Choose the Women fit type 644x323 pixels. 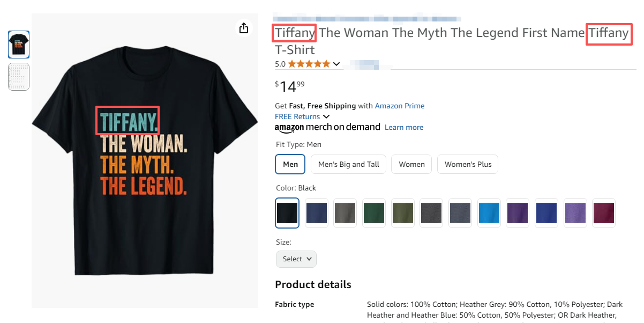tap(411, 164)
